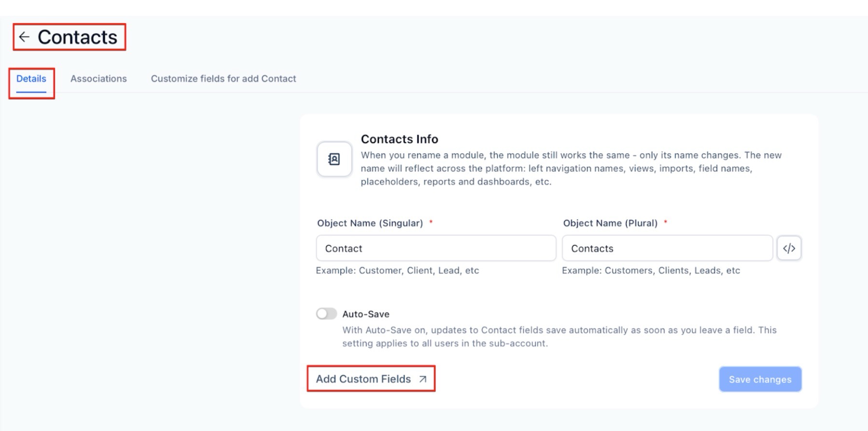Open Customize fields for add Contact tab
Viewport: 868px width, 431px height.
(x=223, y=79)
